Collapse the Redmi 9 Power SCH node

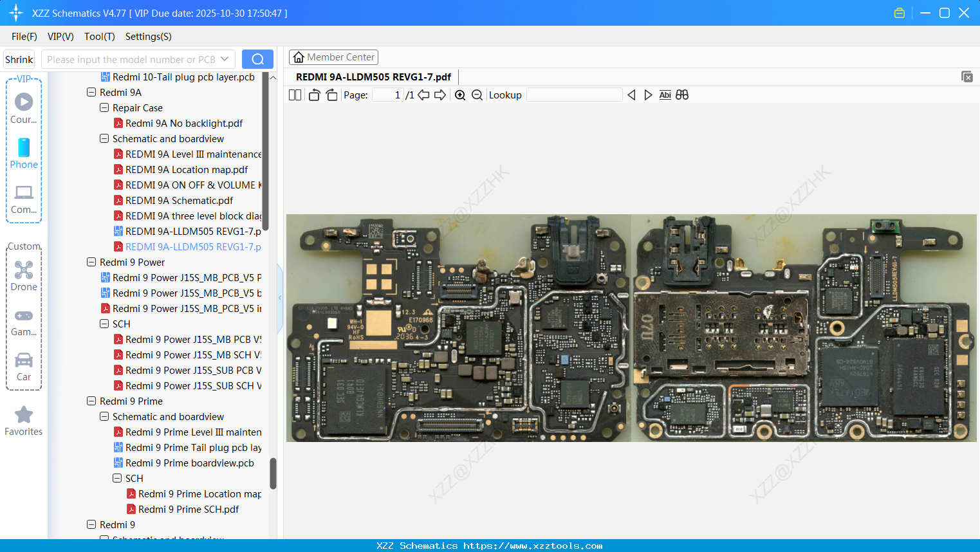[x=104, y=324]
